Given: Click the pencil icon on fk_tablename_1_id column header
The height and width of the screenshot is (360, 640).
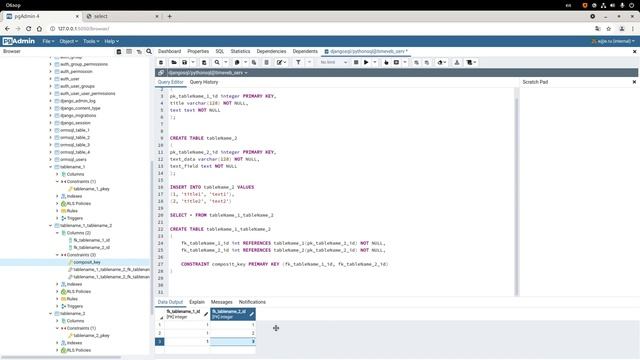Looking at the screenshot, I should [x=206, y=314].
